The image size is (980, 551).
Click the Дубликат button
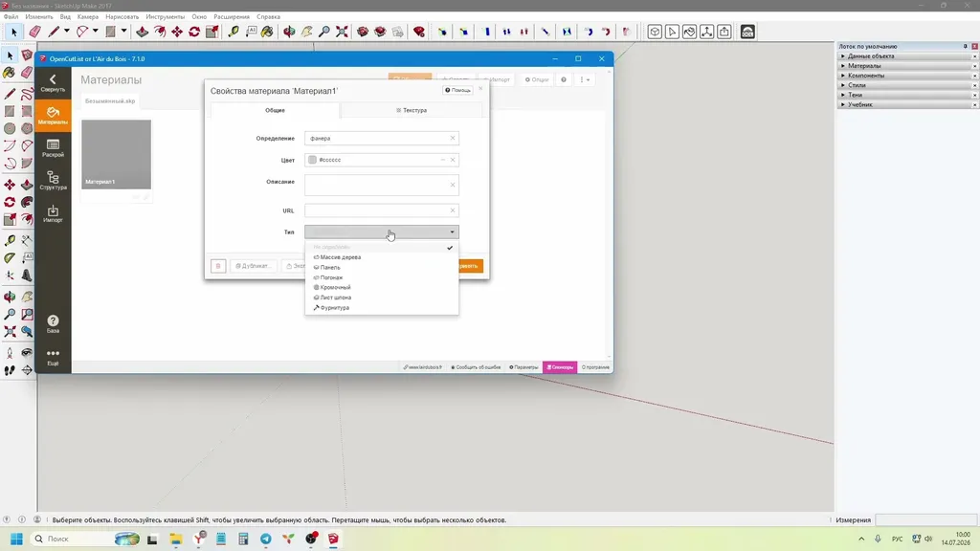tap(253, 266)
